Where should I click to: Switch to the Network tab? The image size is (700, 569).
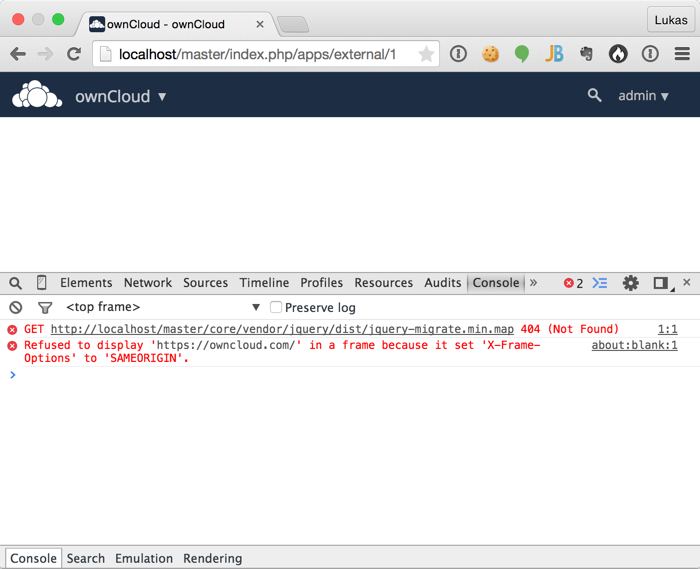148,283
